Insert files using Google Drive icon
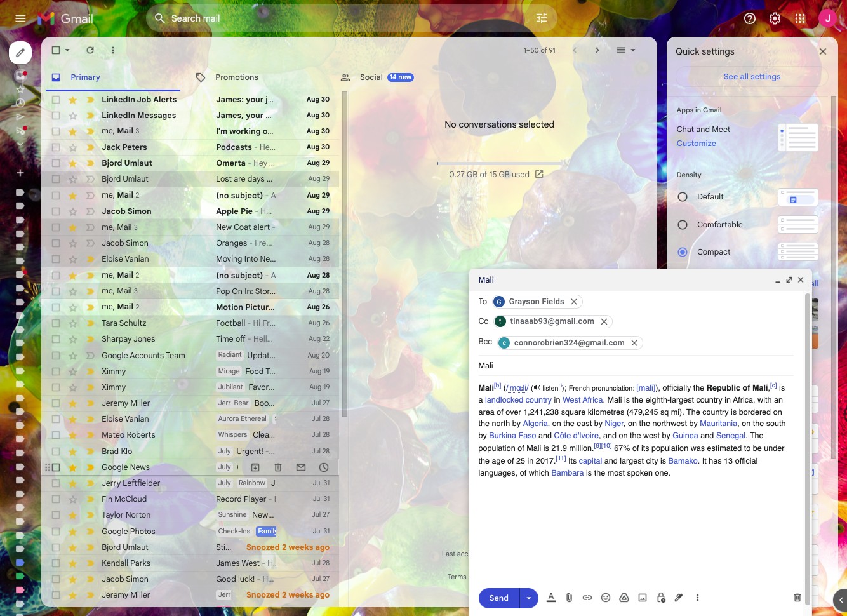The height and width of the screenshot is (616, 847). click(624, 598)
